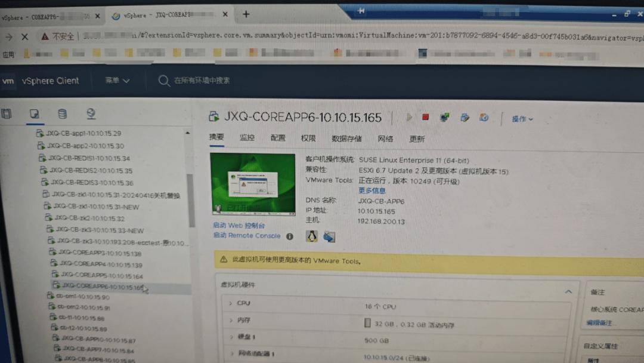Switch to the 配置 tab
The height and width of the screenshot is (363, 644).
tap(278, 138)
